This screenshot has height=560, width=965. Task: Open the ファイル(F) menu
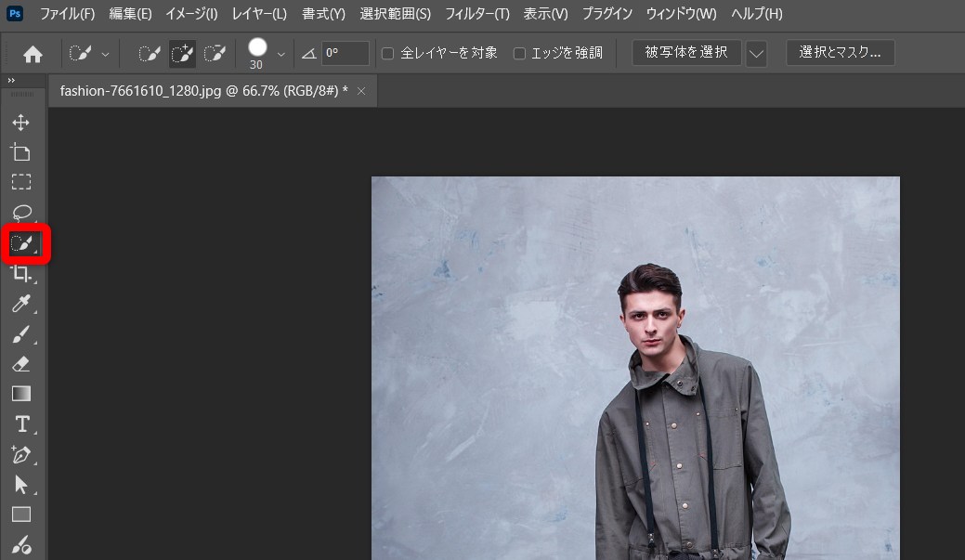tap(67, 14)
